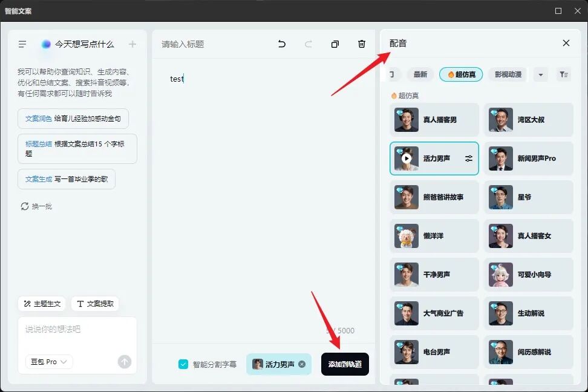The image size is (588, 392).
Task: Switch to the 最新 voices tab
Action: [x=420, y=74]
